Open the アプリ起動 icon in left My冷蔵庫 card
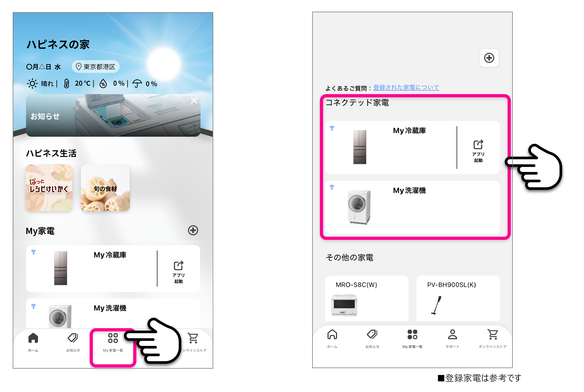 pyautogui.click(x=178, y=271)
